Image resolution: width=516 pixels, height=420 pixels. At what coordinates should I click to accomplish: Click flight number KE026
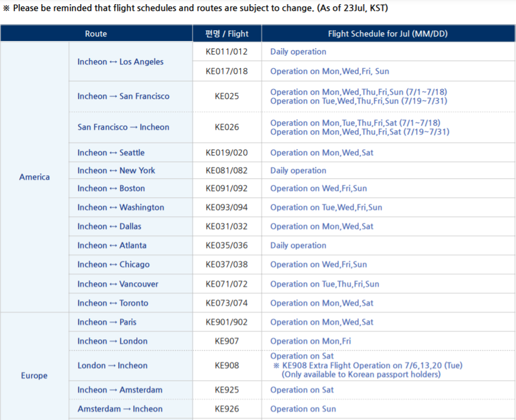pyautogui.click(x=226, y=127)
